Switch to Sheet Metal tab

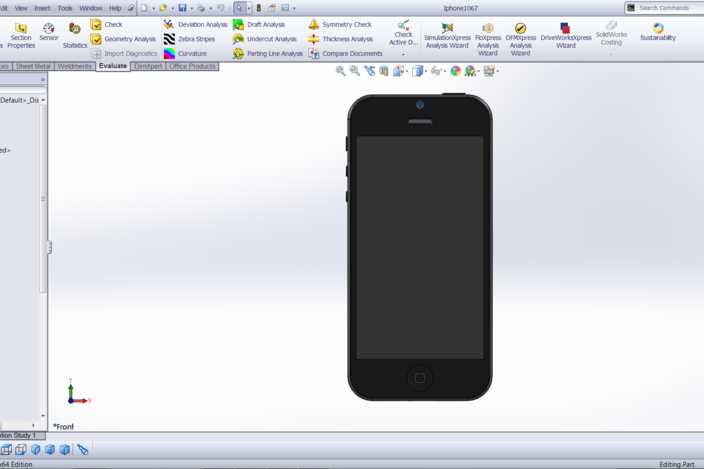point(33,66)
